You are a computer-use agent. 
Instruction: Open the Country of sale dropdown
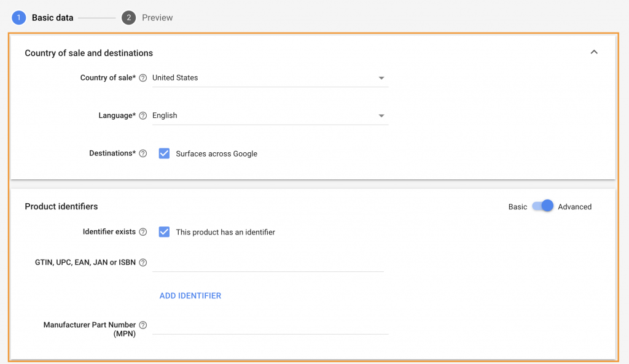tap(270, 78)
